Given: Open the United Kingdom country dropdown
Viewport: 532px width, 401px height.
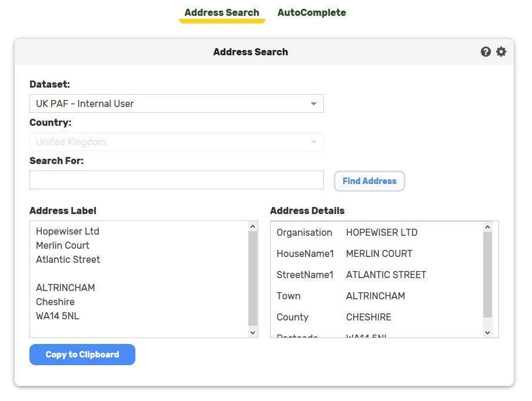Looking at the screenshot, I should pyautogui.click(x=177, y=142).
